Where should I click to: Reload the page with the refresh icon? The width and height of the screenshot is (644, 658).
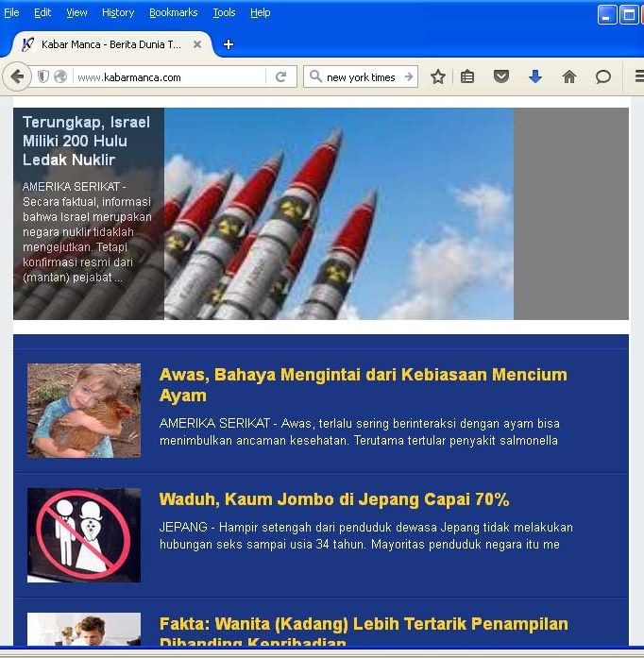[280, 76]
